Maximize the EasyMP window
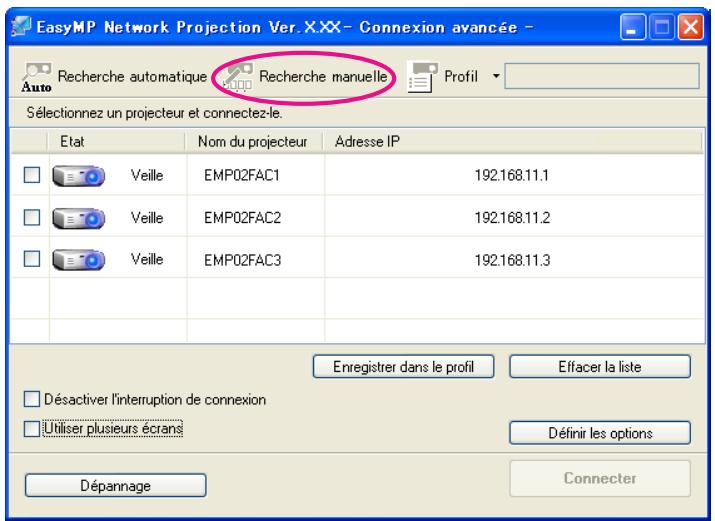The height and width of the screenshot is (521, 715). click(x=662, y=27)
